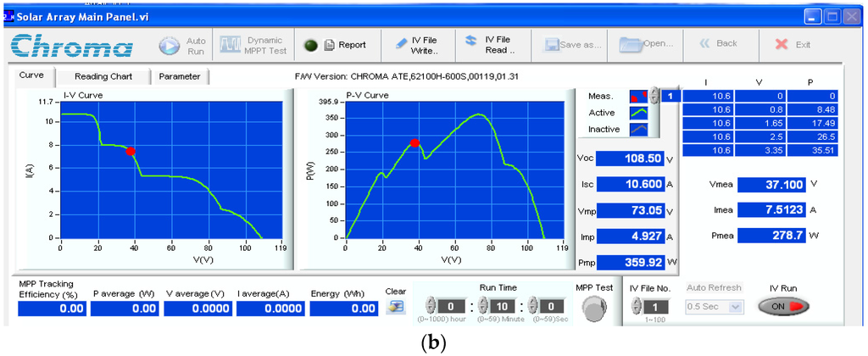Viewport: 868px width, 356px height.
Task: Toggle the MPP Test round button
Action: [x=594, y=308]
